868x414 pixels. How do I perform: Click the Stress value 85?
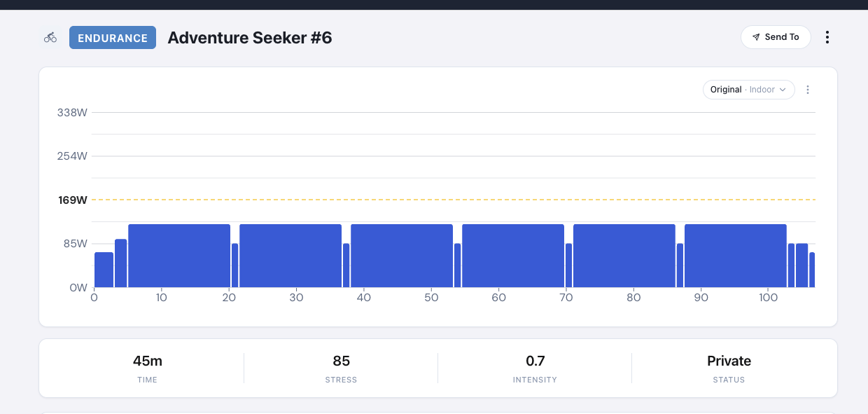[x=341, y=361]
